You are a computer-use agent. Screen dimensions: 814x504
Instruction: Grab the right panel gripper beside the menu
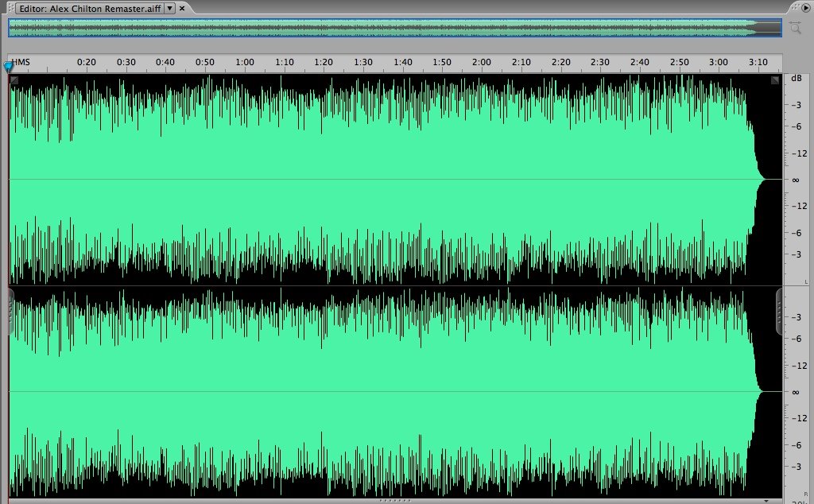[x=795, y=7]
